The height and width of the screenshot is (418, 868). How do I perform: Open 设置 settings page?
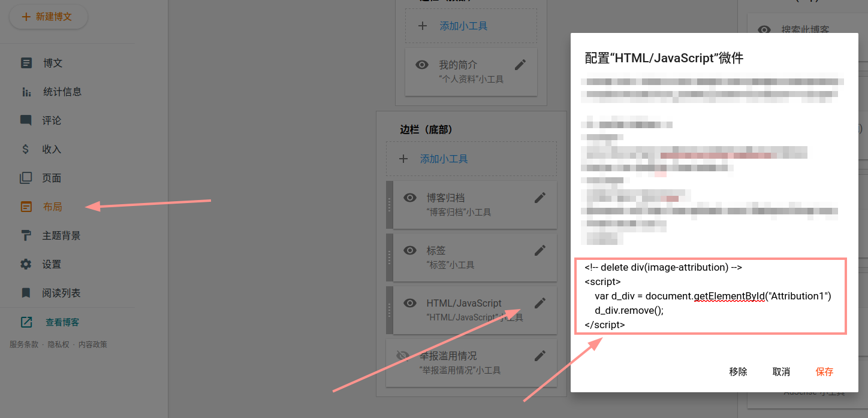(52, 264)
